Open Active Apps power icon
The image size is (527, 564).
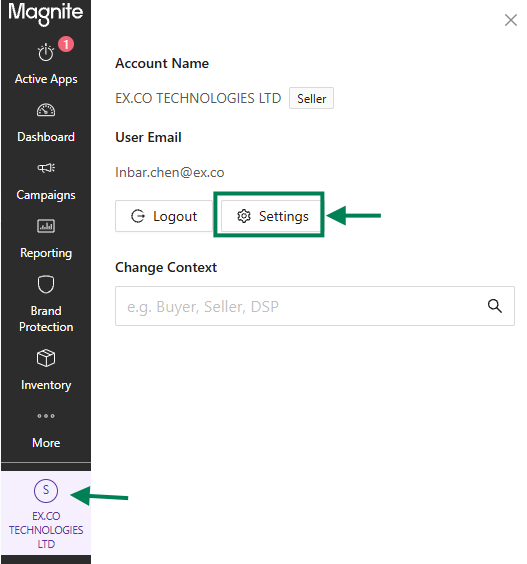(46, 53)
